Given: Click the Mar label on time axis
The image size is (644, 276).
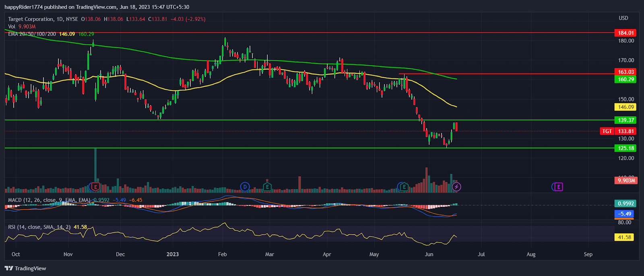Looking at the screenshot, I should pyautogui.click(x=269, y=254).
